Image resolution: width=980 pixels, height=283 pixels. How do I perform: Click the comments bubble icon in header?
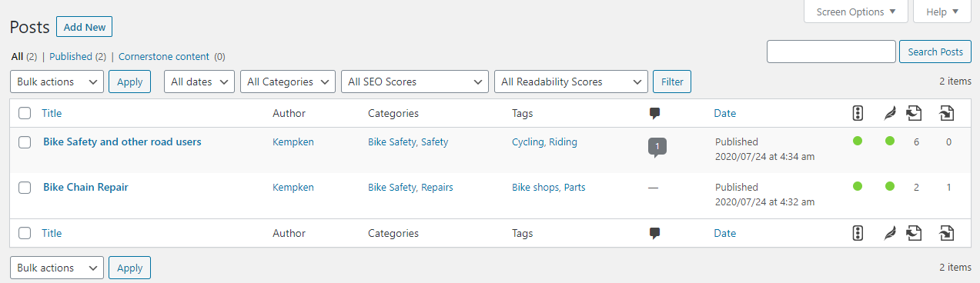click(x=654, y=113)
